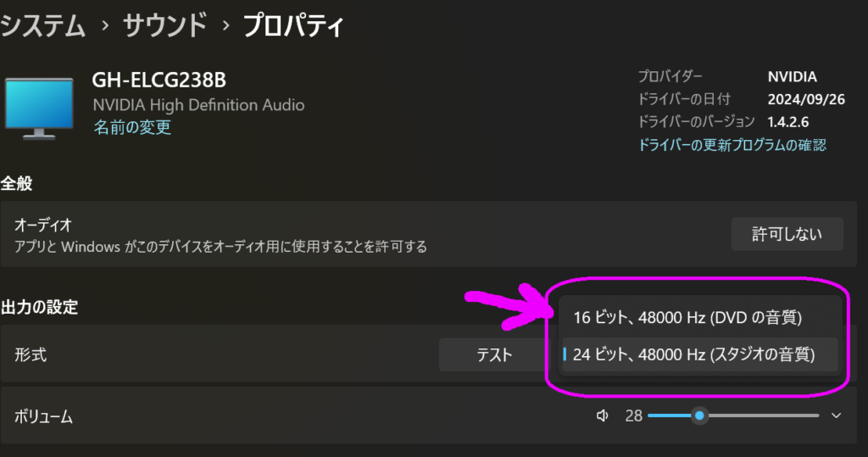
Task: Click the オーディオ setting row
Action: click(x=428, y=234)
